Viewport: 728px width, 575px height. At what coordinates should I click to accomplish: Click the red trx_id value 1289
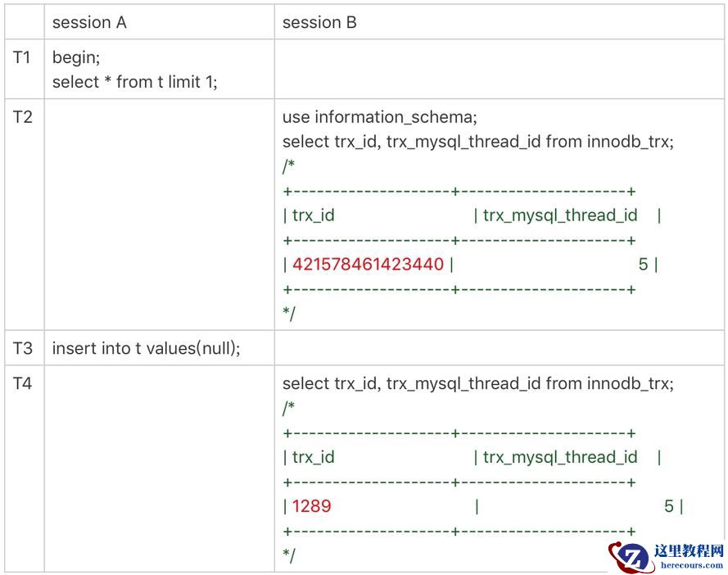pos(312,506)
